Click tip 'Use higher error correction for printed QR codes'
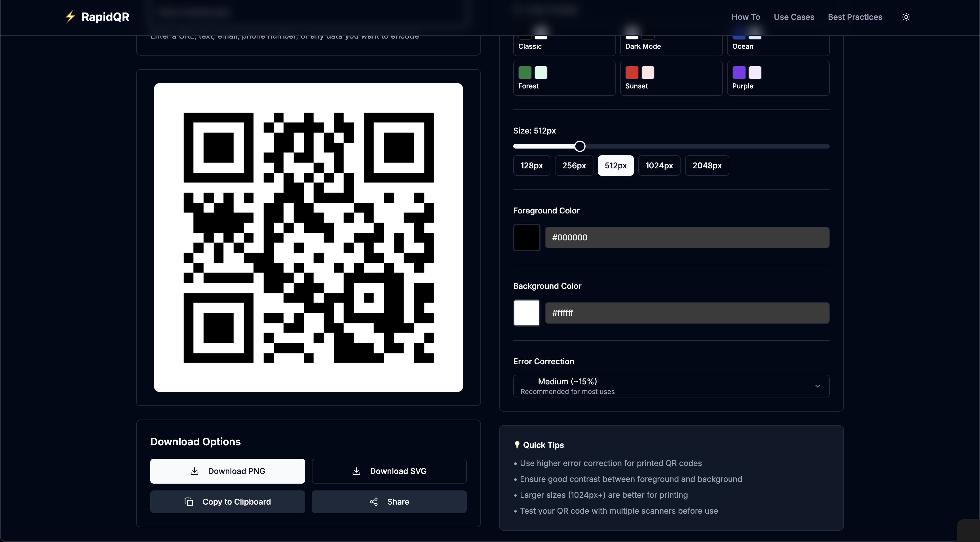 611,463
